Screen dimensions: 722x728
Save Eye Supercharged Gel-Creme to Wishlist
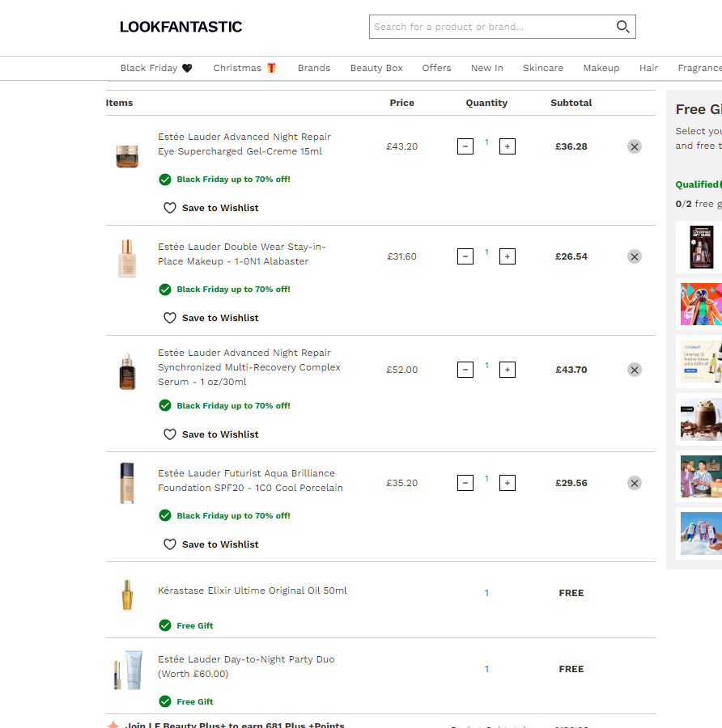pos(211,208)
